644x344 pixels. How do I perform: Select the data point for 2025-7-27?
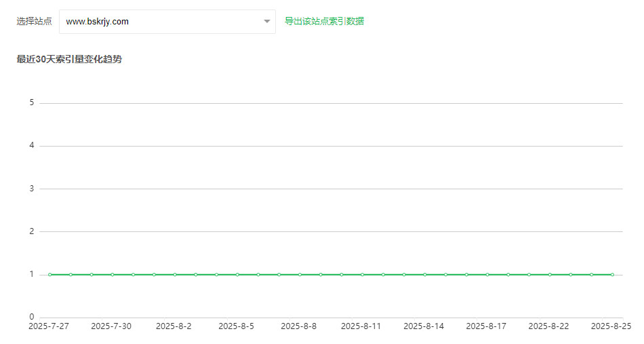[x=49, y=275]
